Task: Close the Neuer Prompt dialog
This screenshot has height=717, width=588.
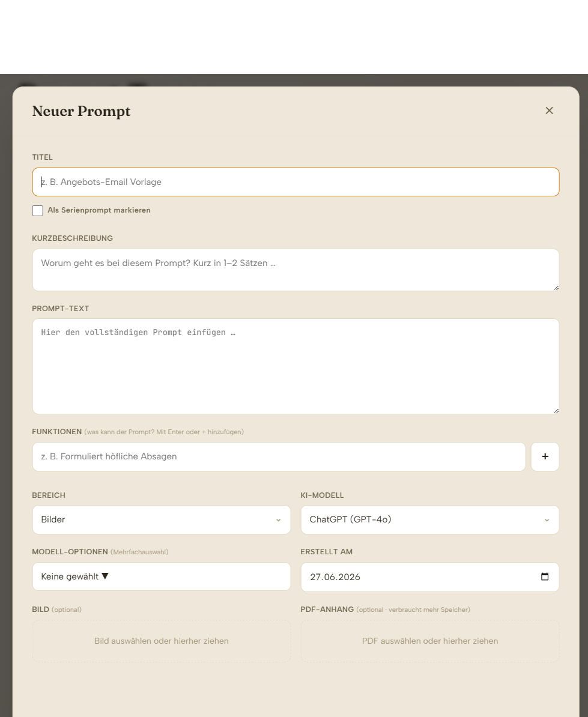Action: [x=549, y=110]
